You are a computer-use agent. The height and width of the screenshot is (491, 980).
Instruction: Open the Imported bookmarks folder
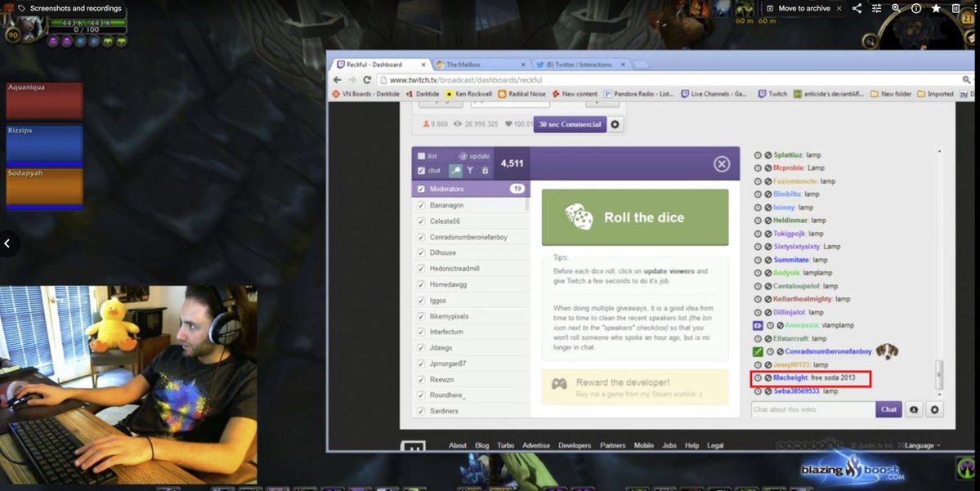(x=936, y=94)
